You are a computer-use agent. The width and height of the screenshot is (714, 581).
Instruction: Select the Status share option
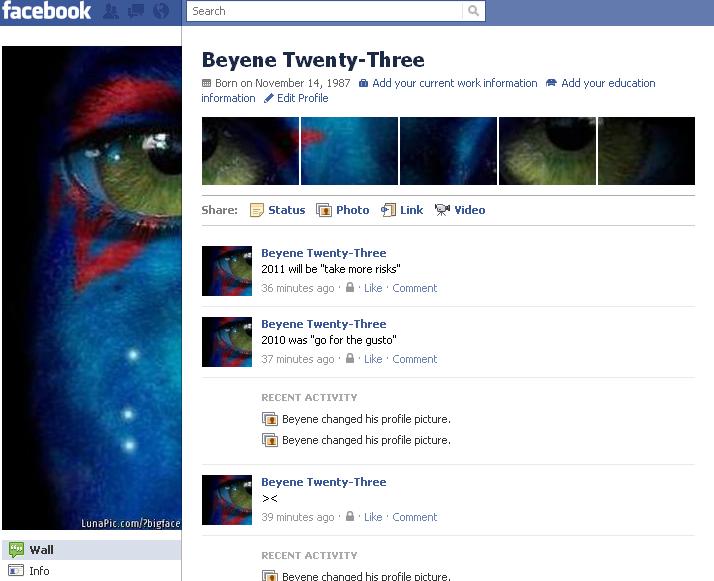[x=286, y=210]
